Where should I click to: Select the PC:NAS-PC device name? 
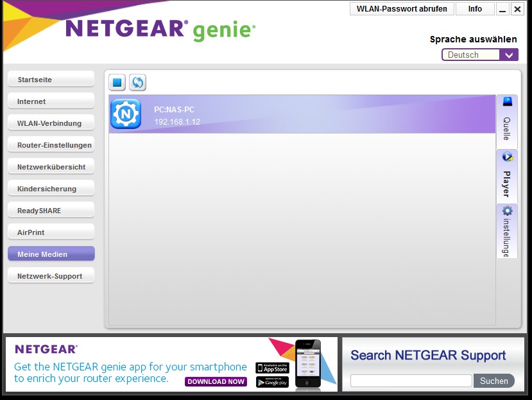coord(174,110)
